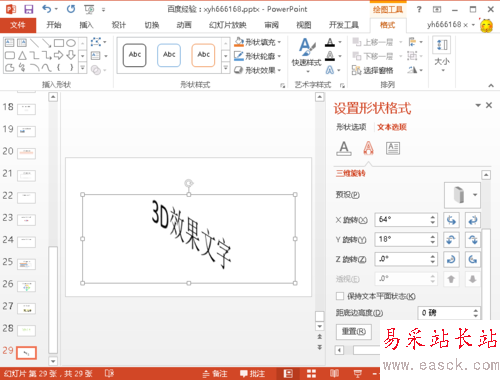Screen dimensions: 500x380
Task: Select slide 25 thumbnail
Action: (x=26, y=264)
